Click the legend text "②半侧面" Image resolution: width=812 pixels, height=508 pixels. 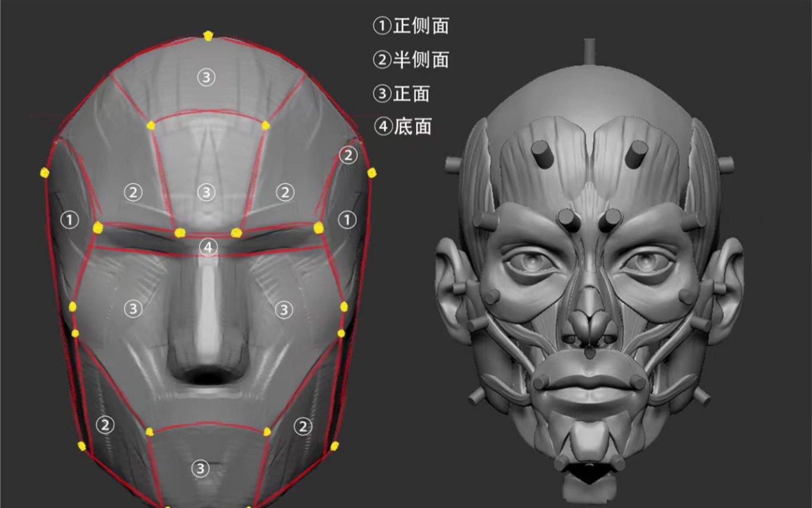pyautogui.click(x=411, y=59)
